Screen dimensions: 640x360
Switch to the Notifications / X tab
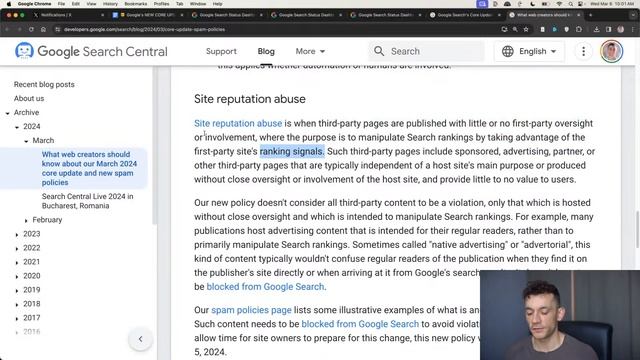pos(67,15)
